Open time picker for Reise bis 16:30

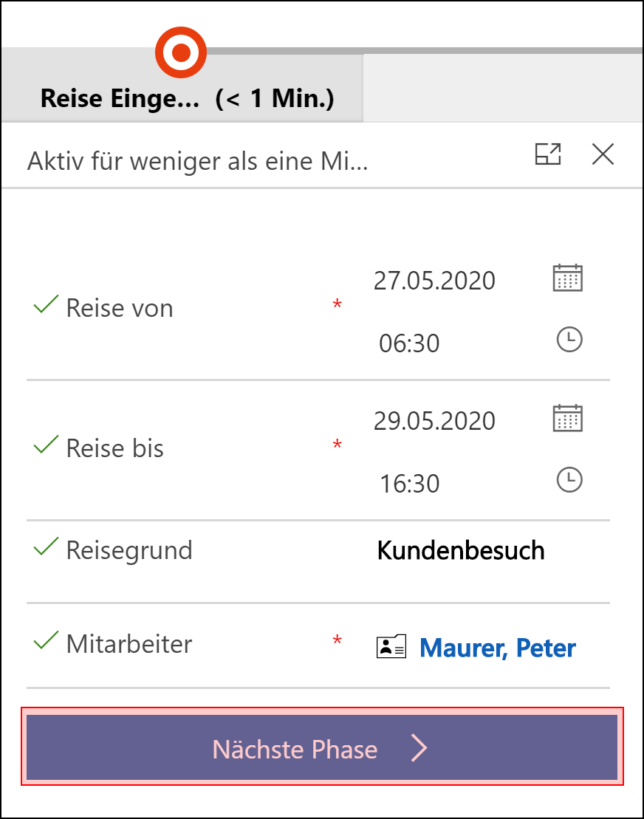(x=569, y=479)
